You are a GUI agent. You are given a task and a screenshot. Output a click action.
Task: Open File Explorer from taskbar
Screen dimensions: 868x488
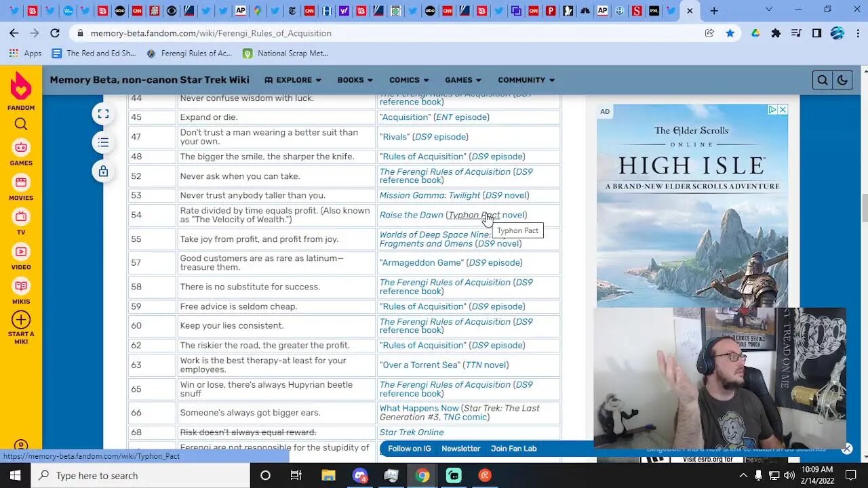[x=328, y=475]
